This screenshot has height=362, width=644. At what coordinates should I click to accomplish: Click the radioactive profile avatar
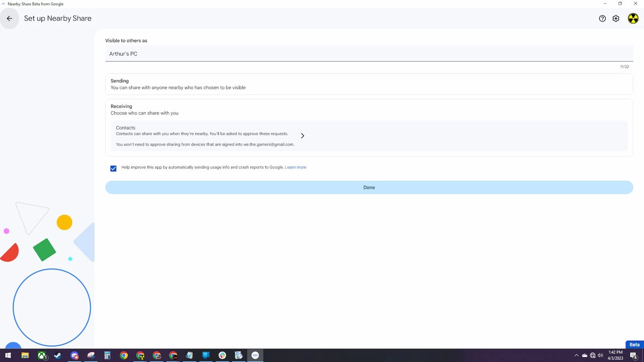(x=633, y=19)
